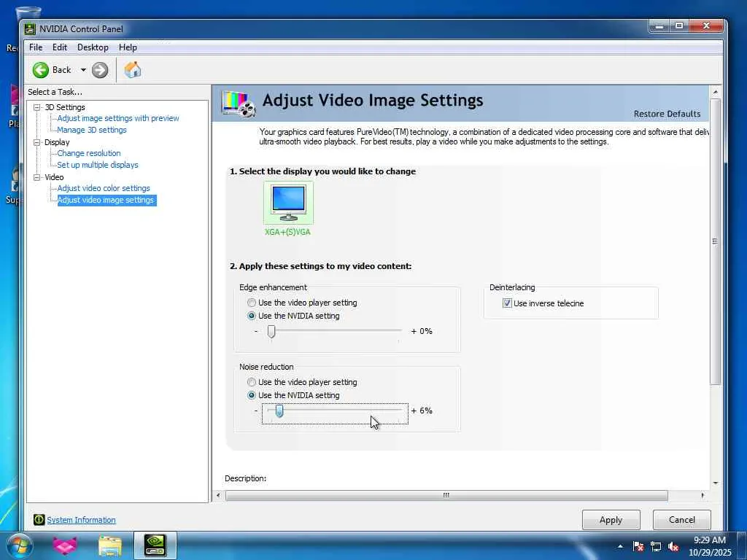Click the Noise reduction + 6% value
Viewport: 747px width, 560px height.
[422, 411]
